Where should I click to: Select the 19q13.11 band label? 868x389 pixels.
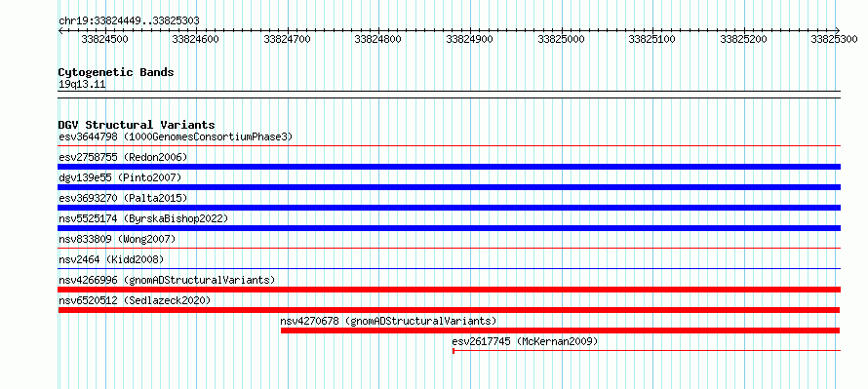pos(82,85)
